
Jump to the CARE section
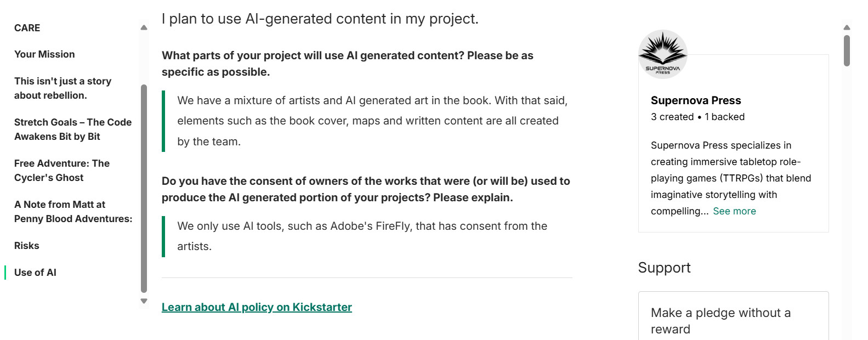click(27, 28)
